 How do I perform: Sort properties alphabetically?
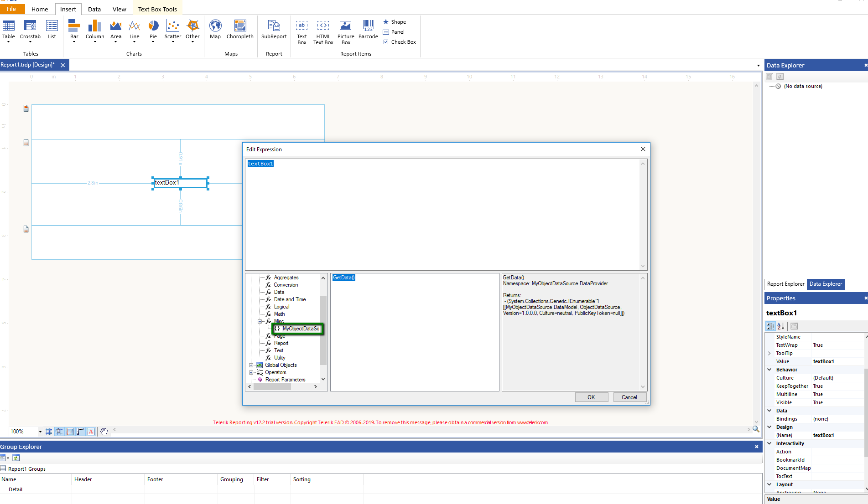point(781,326)
